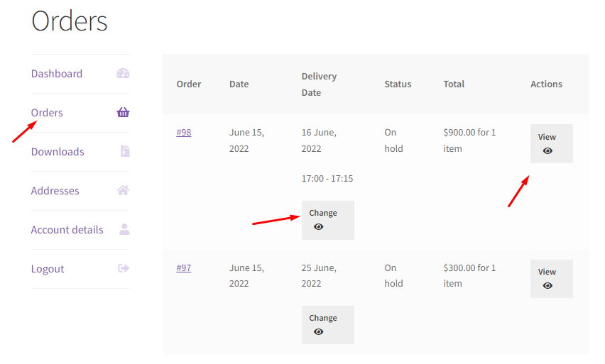Click the Addresses house icon
The image size is (605, 364).
click(x=123, y=190)
